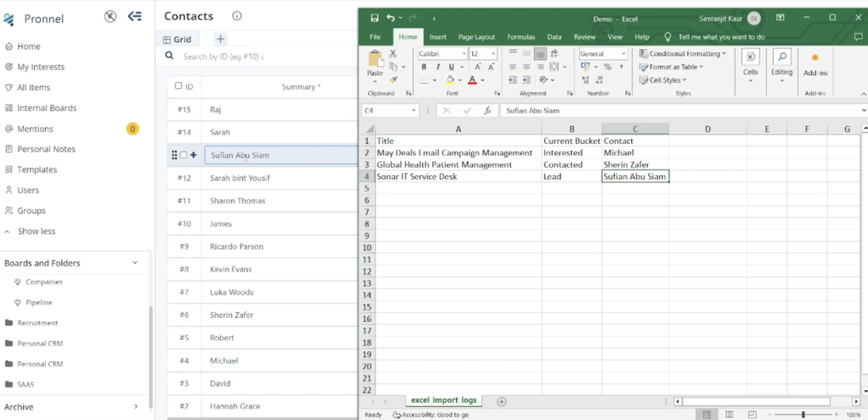The height and width of the screenshot is (420, 868).
Task: Open the font name Calibri dropdown
Action: click(x=464, y=54)
